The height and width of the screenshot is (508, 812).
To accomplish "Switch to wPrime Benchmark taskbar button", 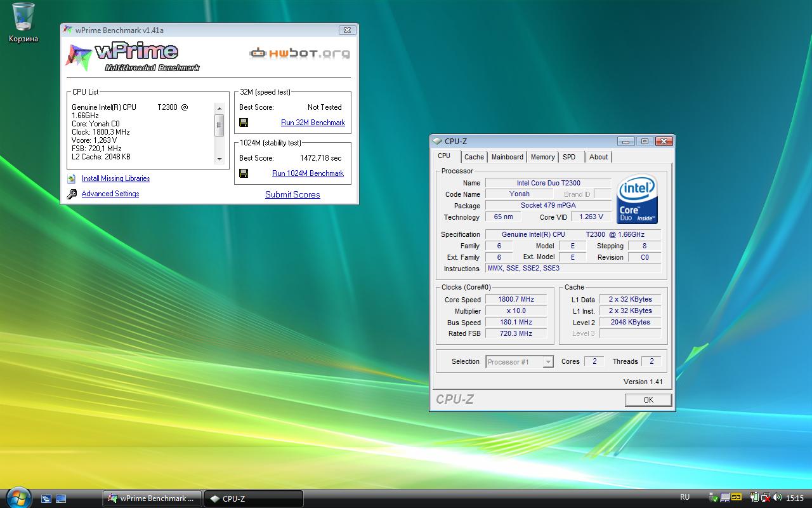I will [x=152, y=498].
